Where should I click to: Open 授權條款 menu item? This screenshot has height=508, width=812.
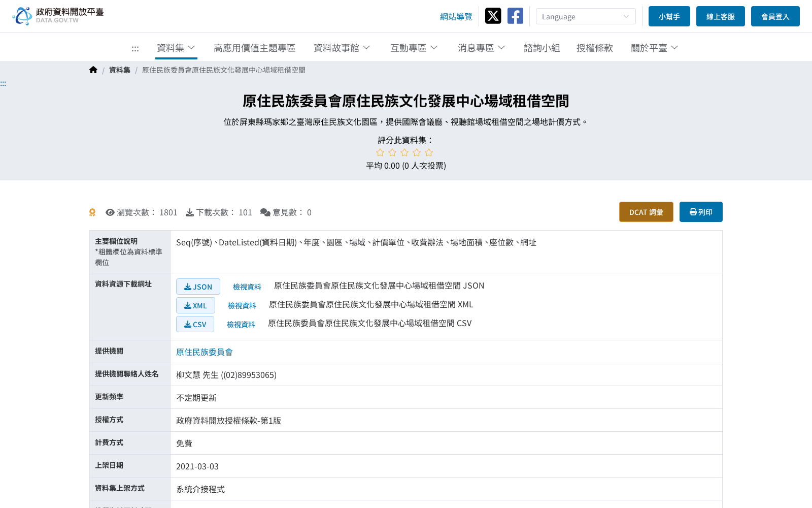tap(595, 48)
